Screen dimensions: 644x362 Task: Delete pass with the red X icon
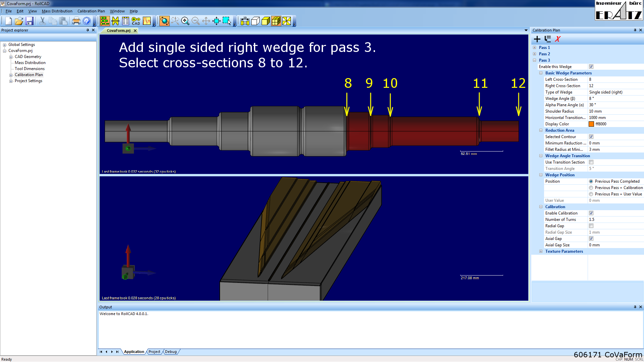tap(558, 39)
